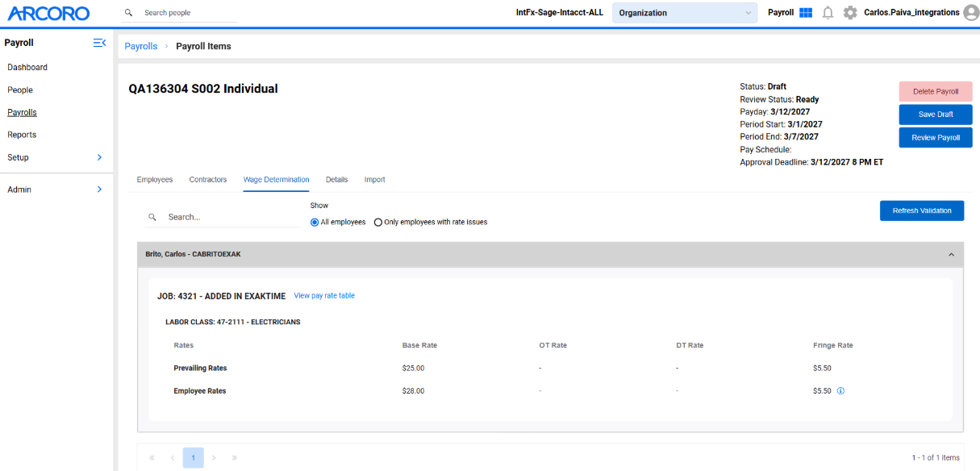Click the Delete Payroll button
The image size is (980, 471).
(936, 92)
